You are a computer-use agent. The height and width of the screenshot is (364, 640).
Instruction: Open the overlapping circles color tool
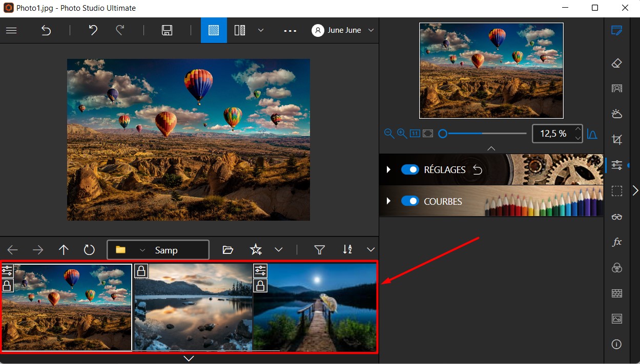(x=617, y=268)
